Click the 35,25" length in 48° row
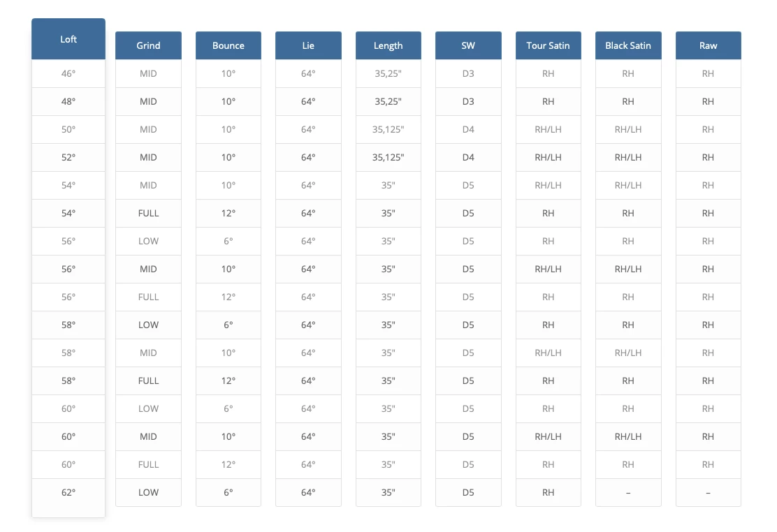This screenshot has height=532, width=777. point(388,101)
